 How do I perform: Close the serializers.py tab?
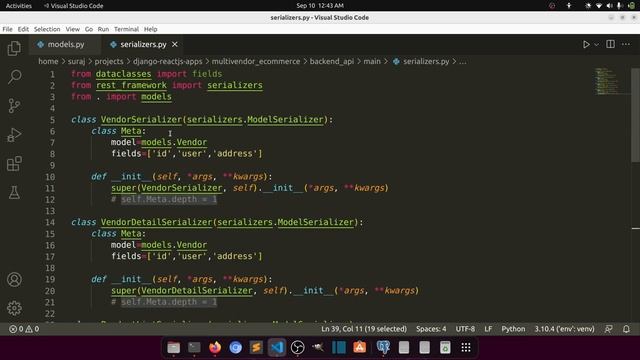pyautogui.click(x=175, y=44)
